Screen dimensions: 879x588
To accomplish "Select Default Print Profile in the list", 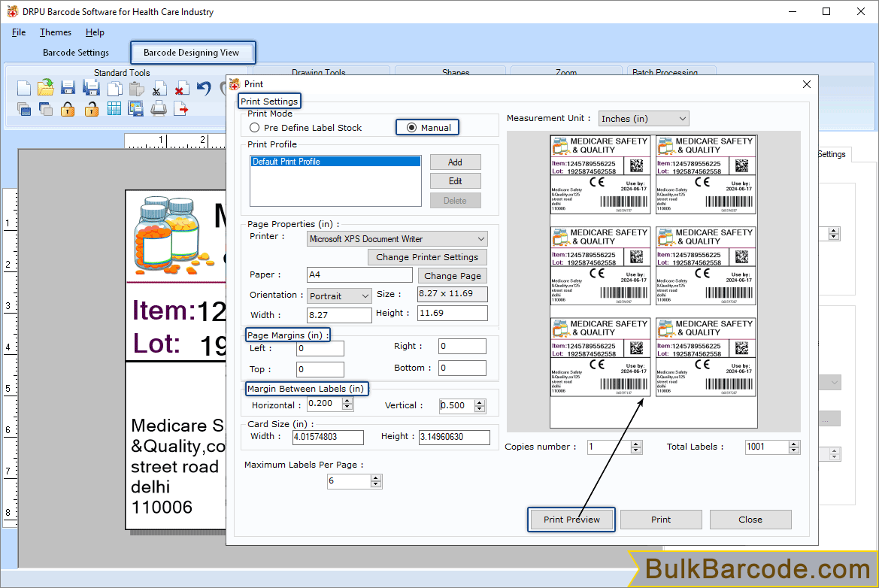I will tap(335, 162).
